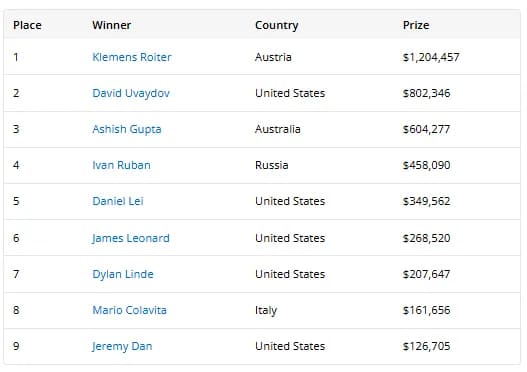Click the Place column header
The width and height of the screenshot is (527, 372).
tap(27, 25)
